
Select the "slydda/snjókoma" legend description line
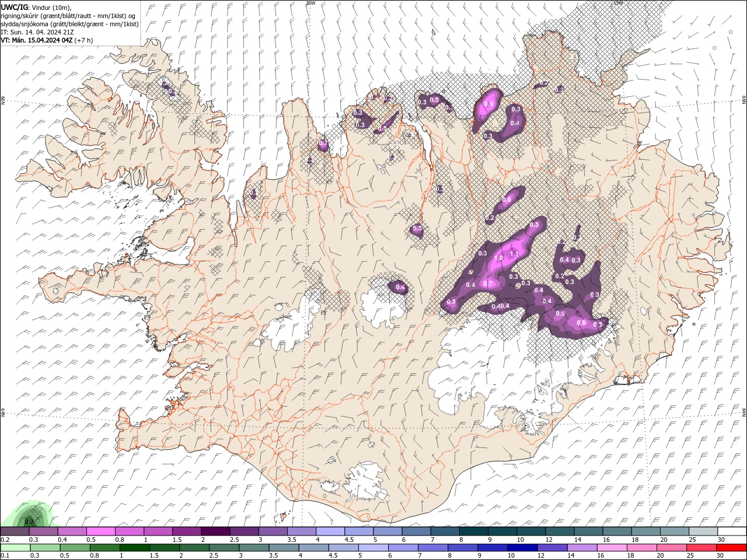click(70, 24)
